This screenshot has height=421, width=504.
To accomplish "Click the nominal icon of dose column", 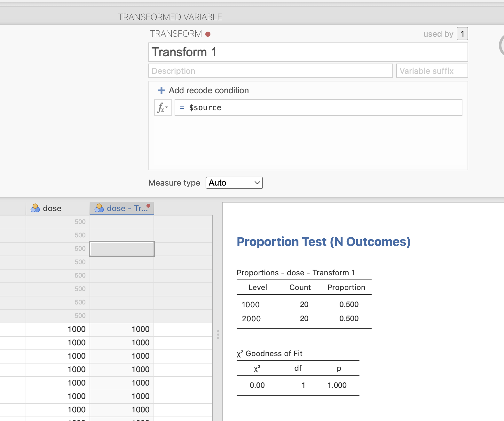I will coord(35,208).
